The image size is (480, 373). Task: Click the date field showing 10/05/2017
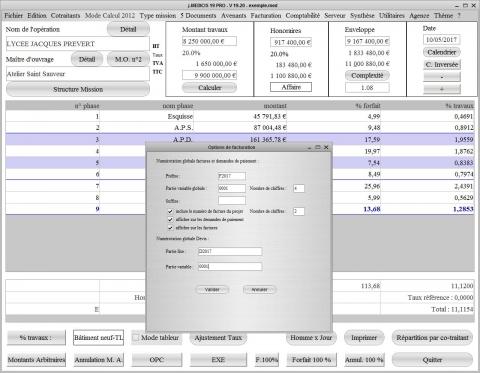pyautogui.click(x=442, y=40)
